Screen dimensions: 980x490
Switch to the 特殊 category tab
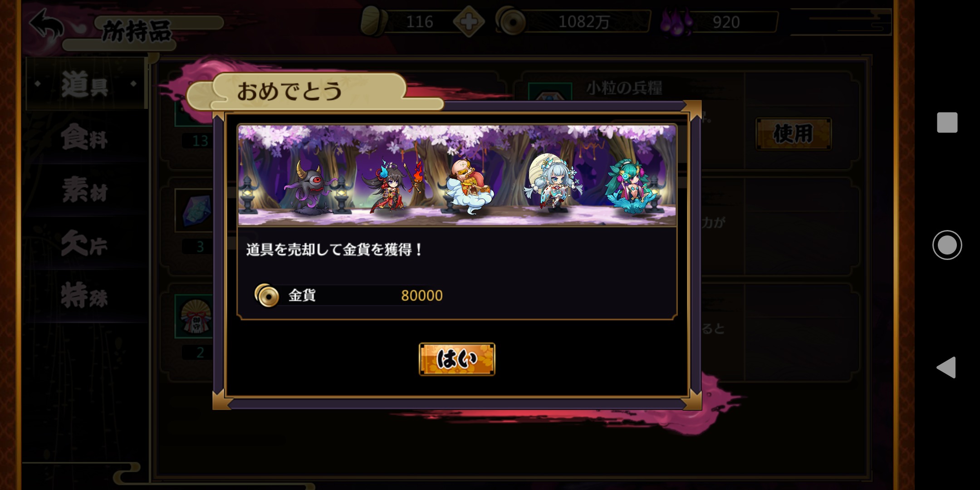(85, 295)
